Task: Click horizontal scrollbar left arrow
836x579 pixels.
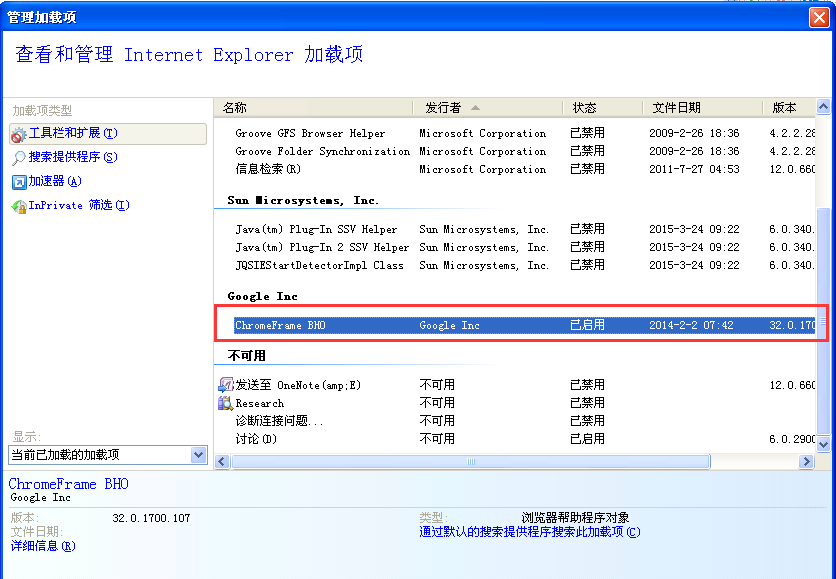Action: coord(222,462)
